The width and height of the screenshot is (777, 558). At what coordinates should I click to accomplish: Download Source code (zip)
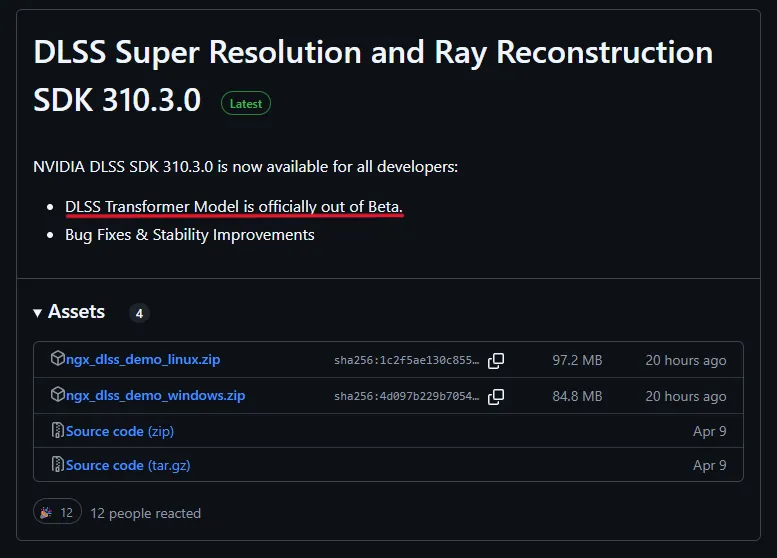click(x=120, y=432)
